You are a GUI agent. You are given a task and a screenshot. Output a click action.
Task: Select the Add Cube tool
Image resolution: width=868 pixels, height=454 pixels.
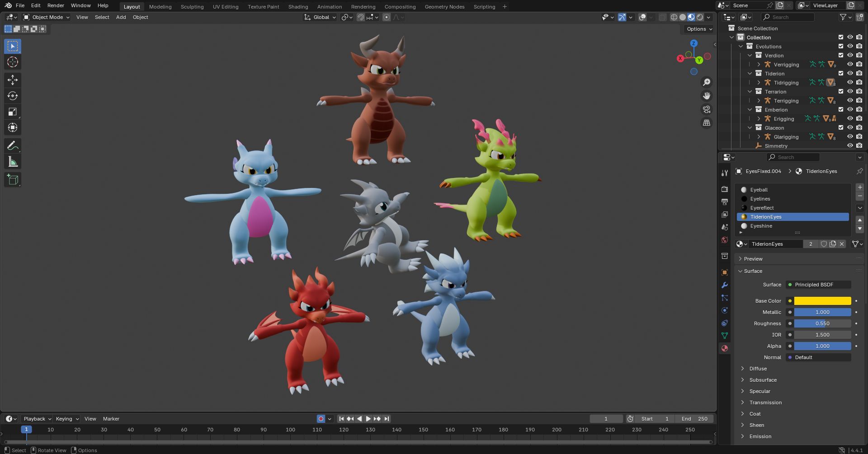tap(13, 179)
